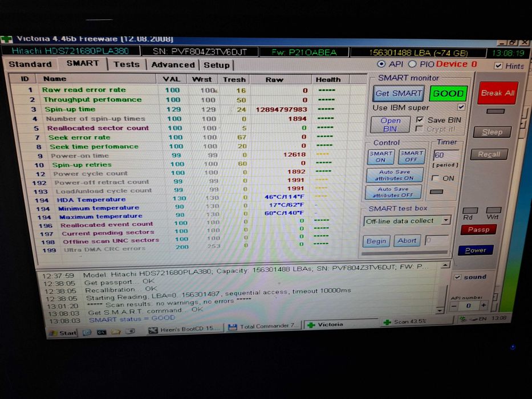The width and height of the screenshot is (532, 399).
Task: Switch to Hiren's BootCD taskbar window
Action: pos(185,329)
